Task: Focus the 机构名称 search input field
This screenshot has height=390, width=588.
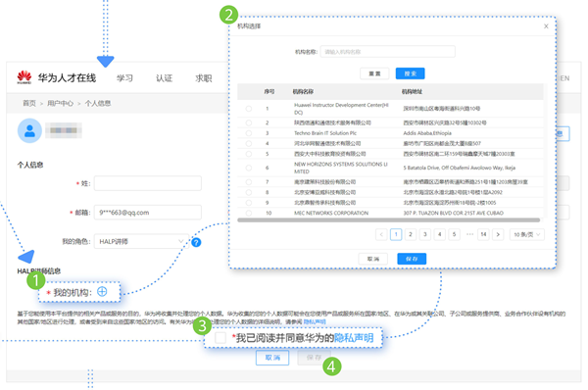Action: point(388,52)
